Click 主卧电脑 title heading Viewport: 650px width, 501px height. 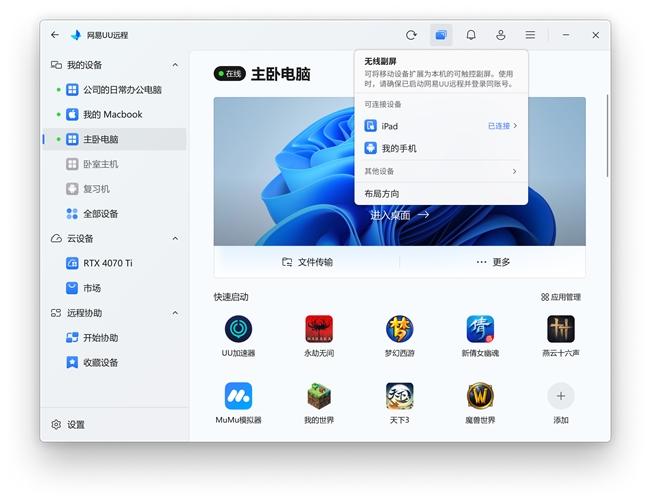pos(281,74)
